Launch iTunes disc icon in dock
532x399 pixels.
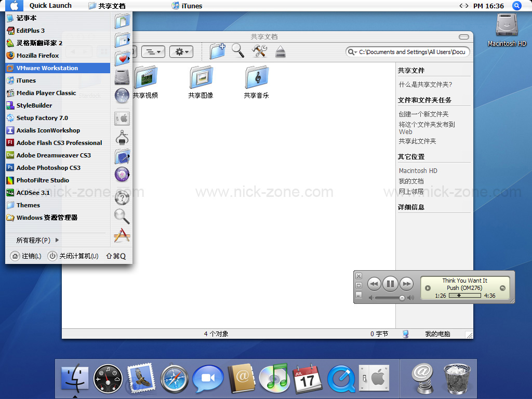[x=274, y=378]
